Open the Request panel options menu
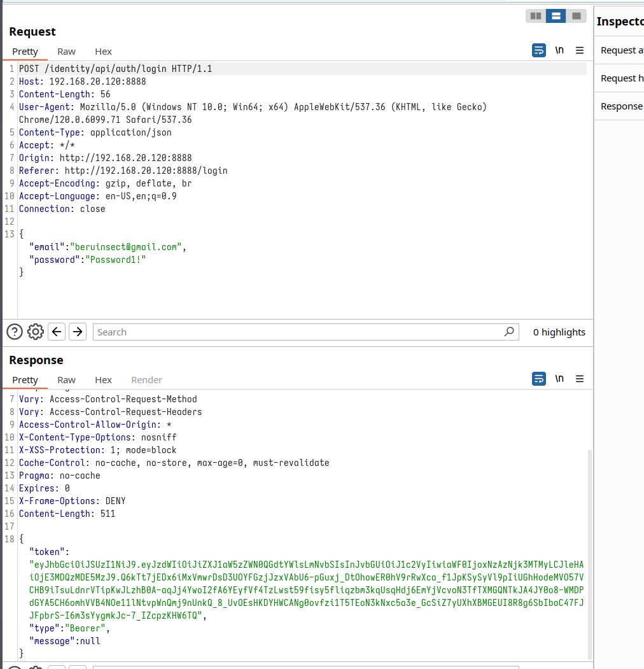The height and width of the screenshot is (669, 644). coord(580,50)
